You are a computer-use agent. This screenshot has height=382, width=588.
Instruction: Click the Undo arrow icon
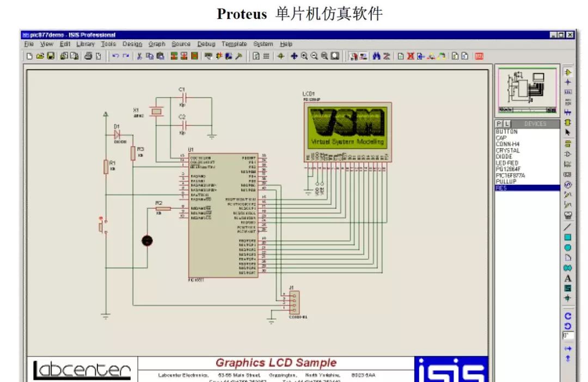point(115,56)
